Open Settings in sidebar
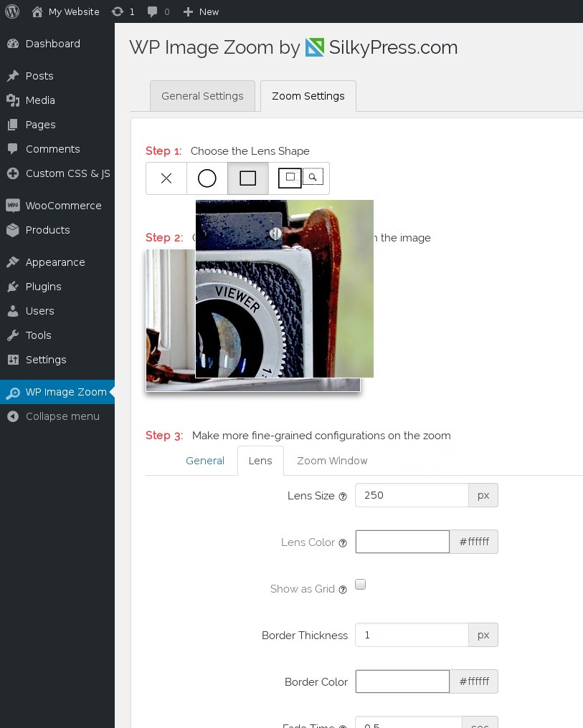Image resolution: width=583 pixels, height=728 pixels. click(57, 360)
